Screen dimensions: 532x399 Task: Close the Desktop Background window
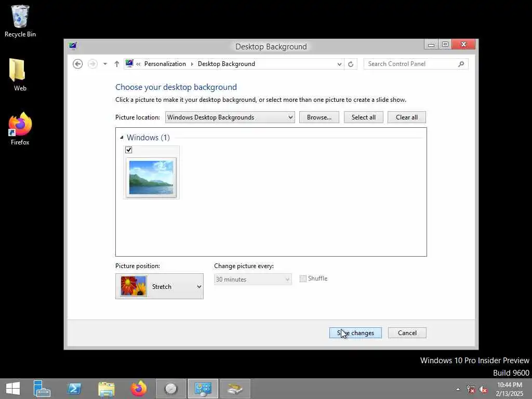tap(463, 45)
